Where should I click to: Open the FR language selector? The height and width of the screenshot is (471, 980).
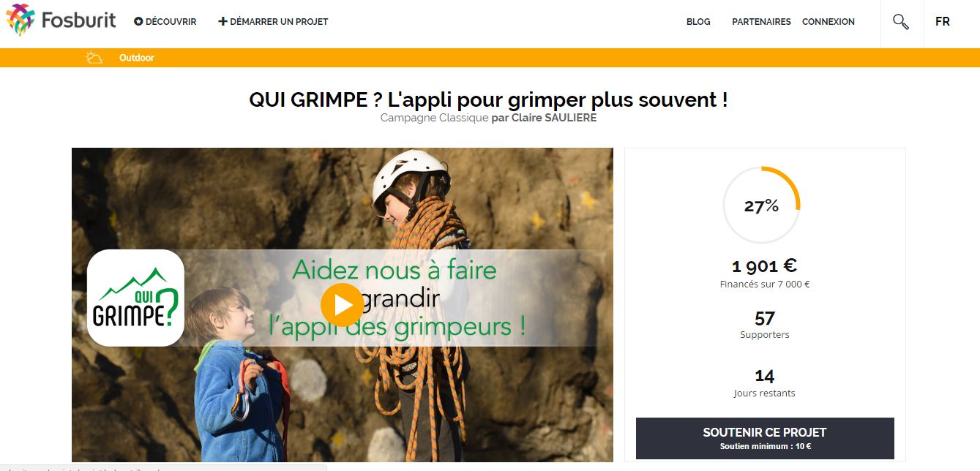coord(943,22)
